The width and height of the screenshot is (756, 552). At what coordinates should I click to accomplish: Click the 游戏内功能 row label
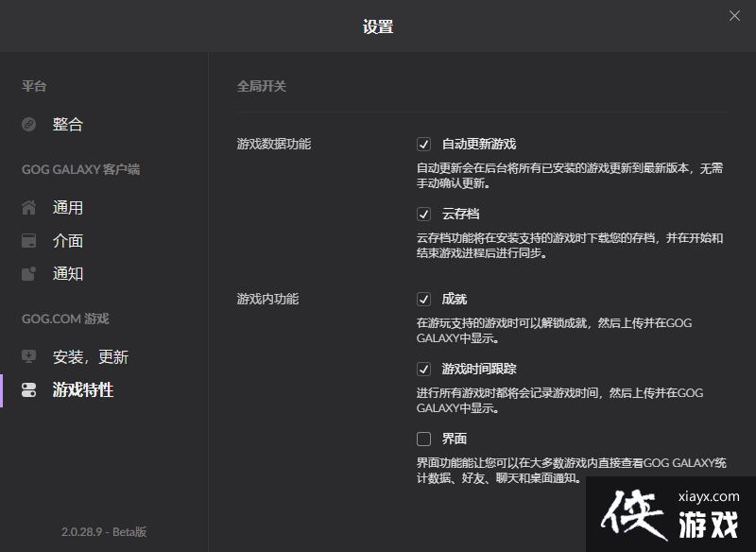coord(268,300)
